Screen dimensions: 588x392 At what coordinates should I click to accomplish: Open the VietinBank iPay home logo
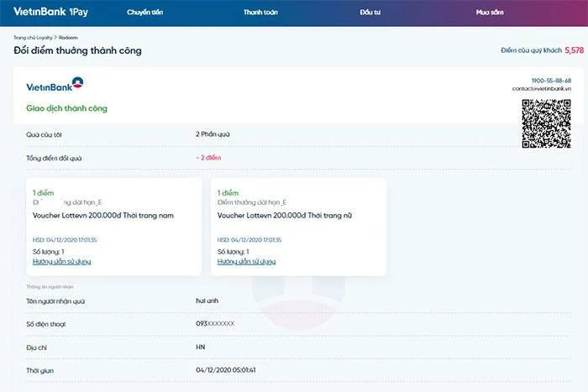tap(50, 12)
